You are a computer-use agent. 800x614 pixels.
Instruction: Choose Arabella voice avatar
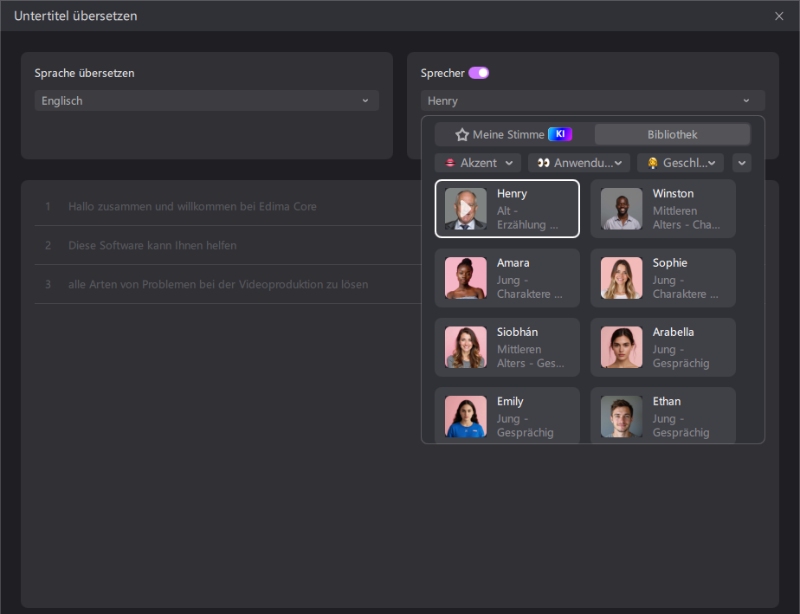tap(621, 347)
